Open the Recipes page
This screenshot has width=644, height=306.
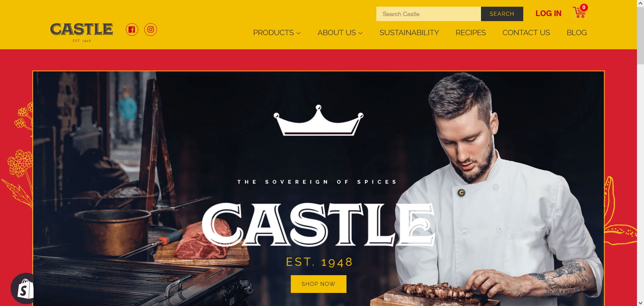(x=471, y=33)
